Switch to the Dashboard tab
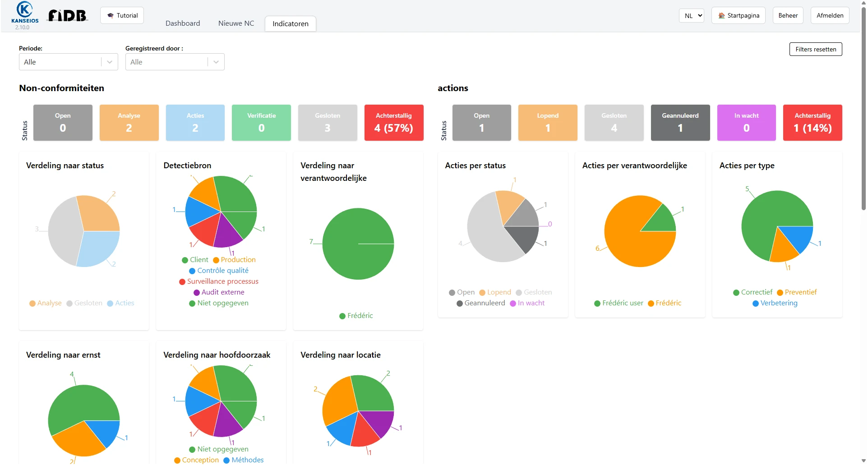 pyautogui.click(x=183, y=23)
